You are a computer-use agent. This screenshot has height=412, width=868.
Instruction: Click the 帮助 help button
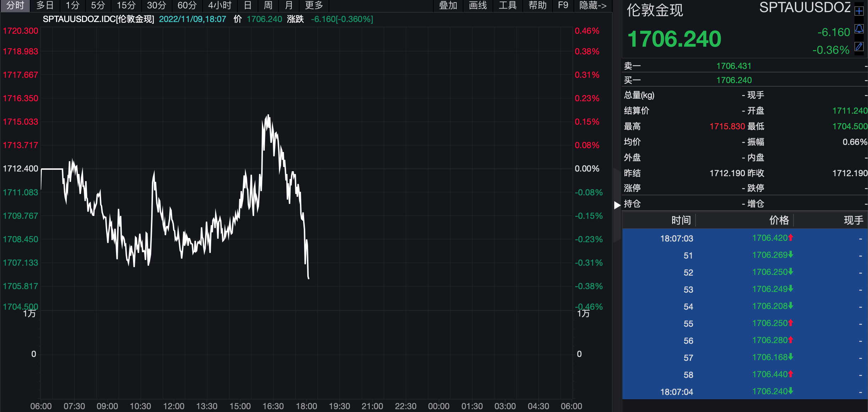(x=537, y=5)
